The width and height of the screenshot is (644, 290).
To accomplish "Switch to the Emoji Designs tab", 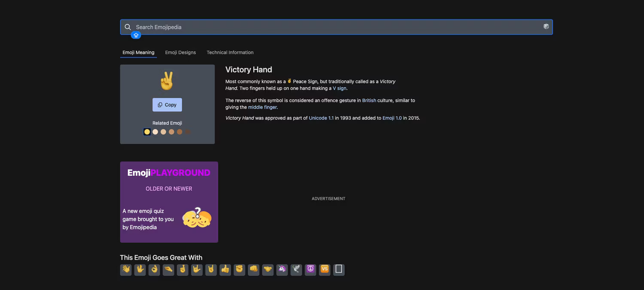I will click(x=180, y=52).
